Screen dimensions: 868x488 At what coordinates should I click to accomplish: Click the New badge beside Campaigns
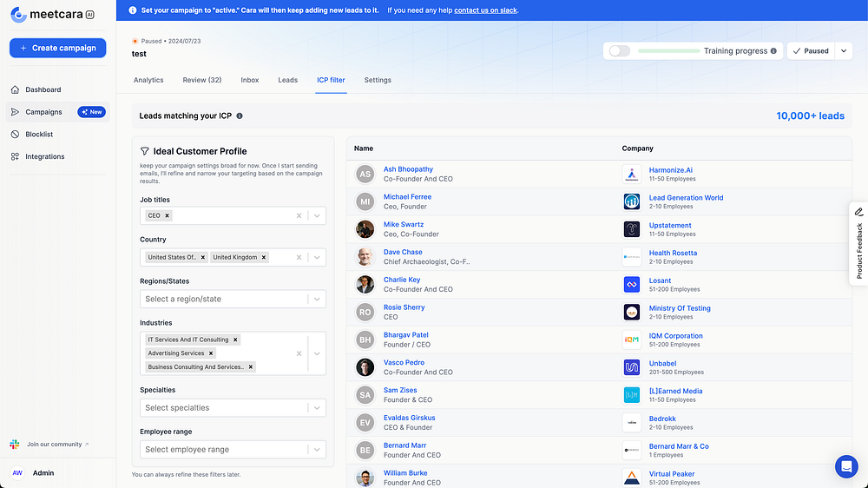tap(91, 112)
